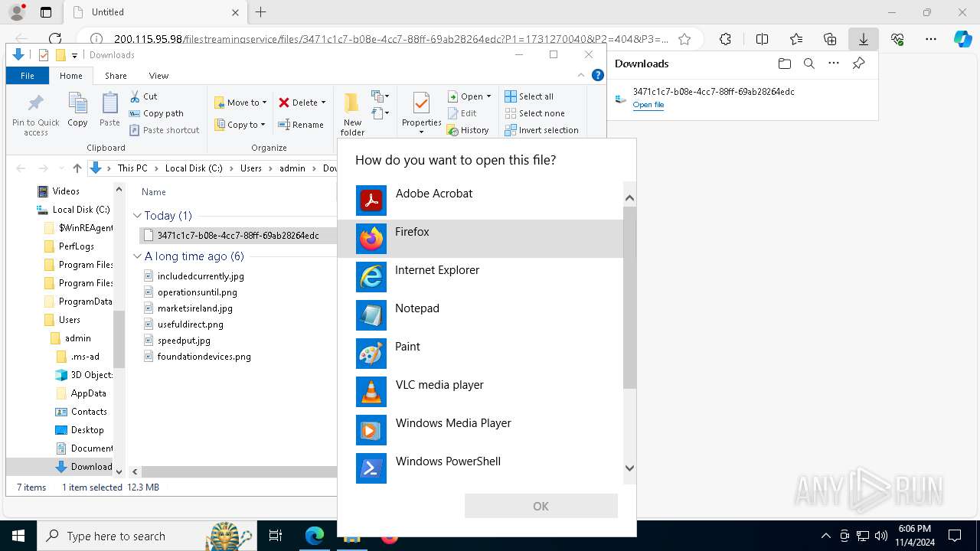
Task: Switch to the Home ribbon tab
Action: point(70,76)
